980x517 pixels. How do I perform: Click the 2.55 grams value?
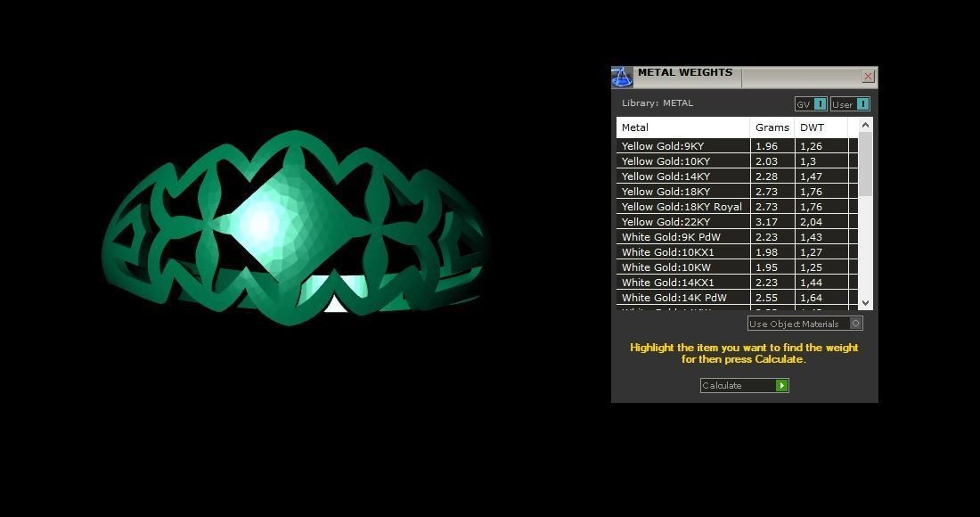(766, 298)
